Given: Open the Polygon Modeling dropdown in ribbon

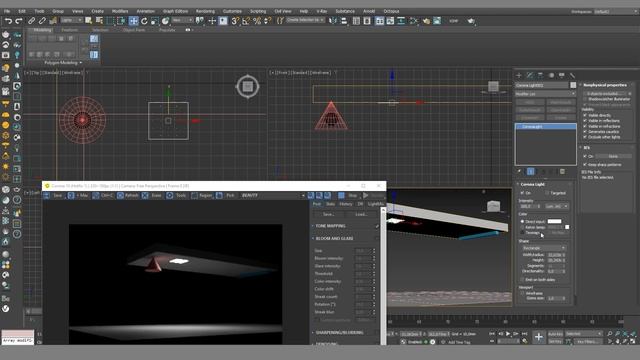Looking at the screenshot, I should click(63, 63).
